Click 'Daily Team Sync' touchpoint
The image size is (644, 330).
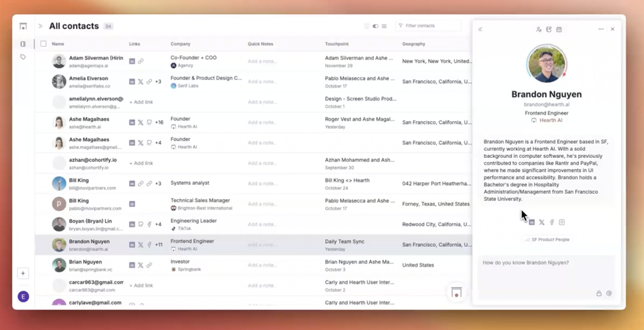(x=345, y=242)
